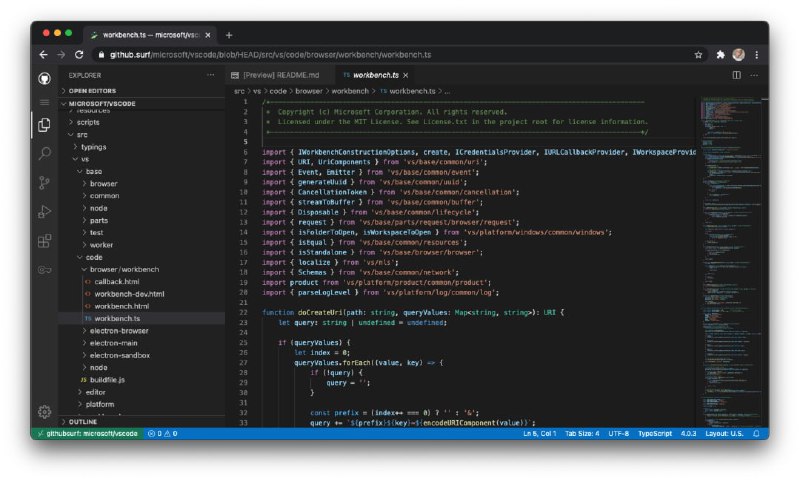Screen dimensions: 800x481
Task: Collapse the src folder
Action: 142,135
